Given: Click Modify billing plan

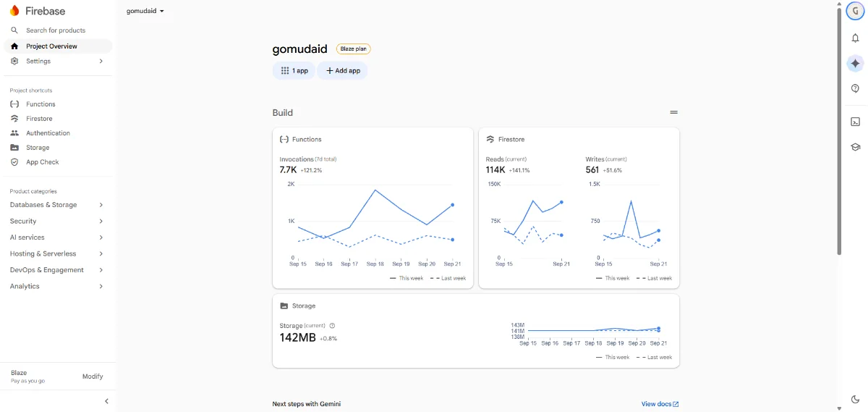Looking at the screenshot, I should [x=93, y=377].
